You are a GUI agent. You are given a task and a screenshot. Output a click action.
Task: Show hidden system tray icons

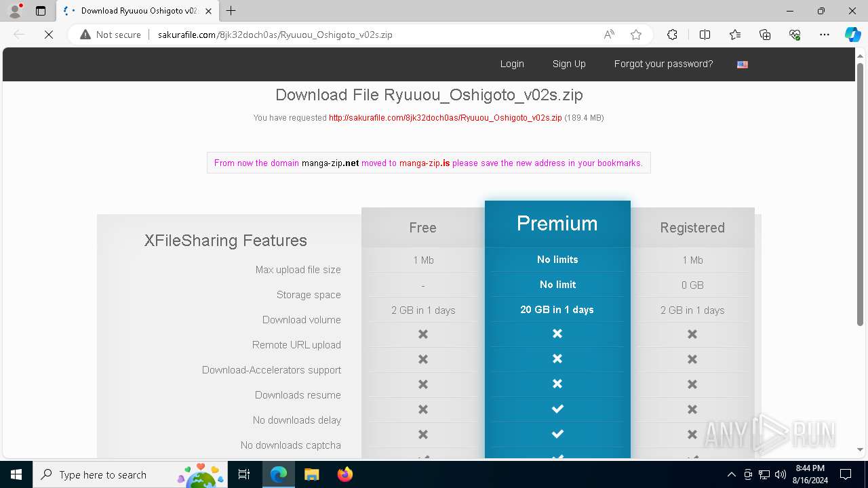click(731, 474)
